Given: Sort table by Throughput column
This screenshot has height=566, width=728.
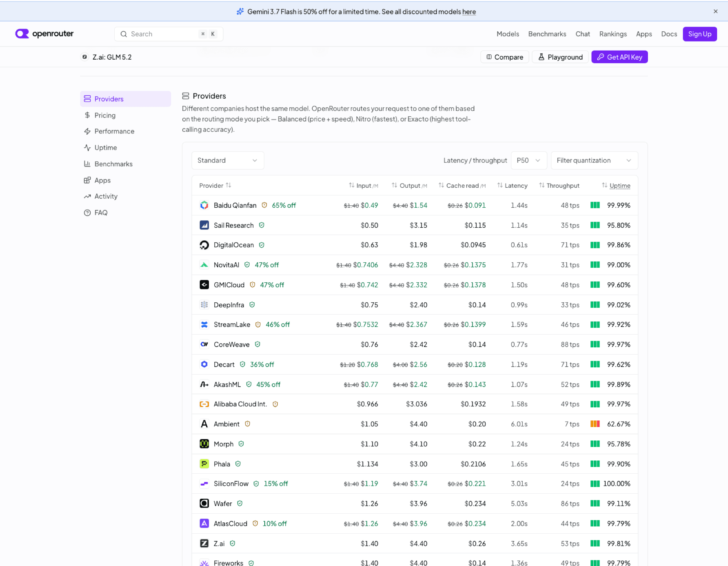Looking at the screenshot, I should point(559,186).
